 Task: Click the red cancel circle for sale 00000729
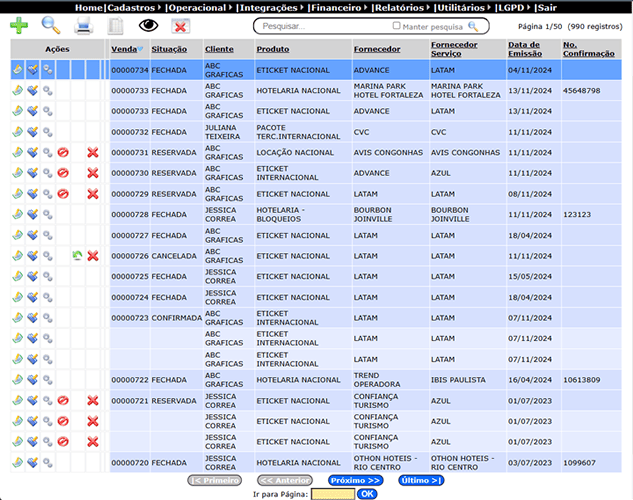click(x=63, y=194)
